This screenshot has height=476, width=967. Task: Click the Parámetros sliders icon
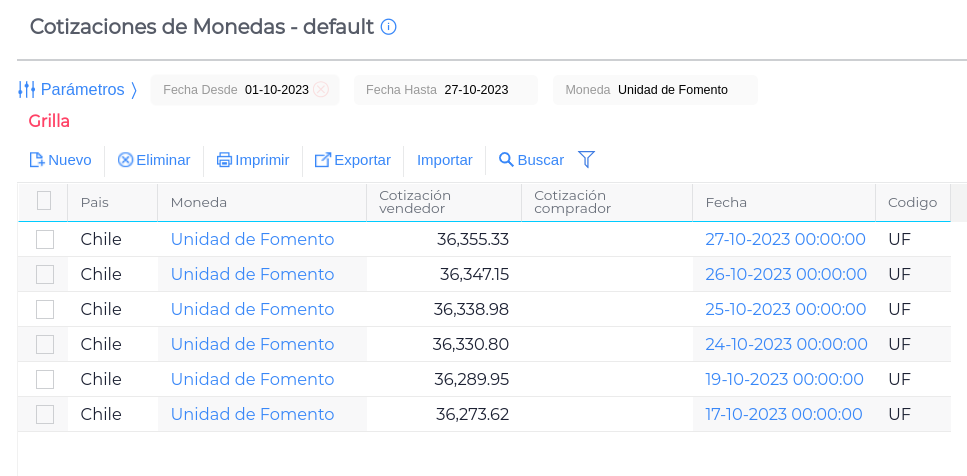(x=27, y=90)
